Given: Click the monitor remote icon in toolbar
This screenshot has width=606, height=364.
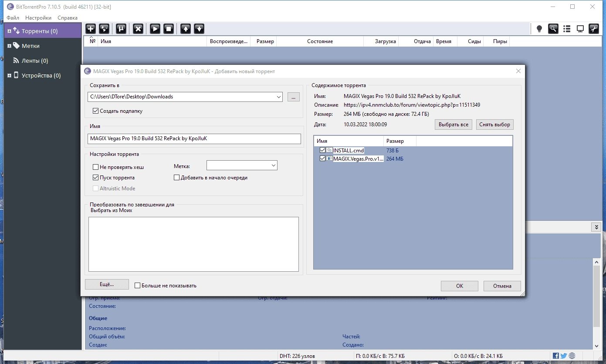Looking at the screenshot, I should click(580, 29).
